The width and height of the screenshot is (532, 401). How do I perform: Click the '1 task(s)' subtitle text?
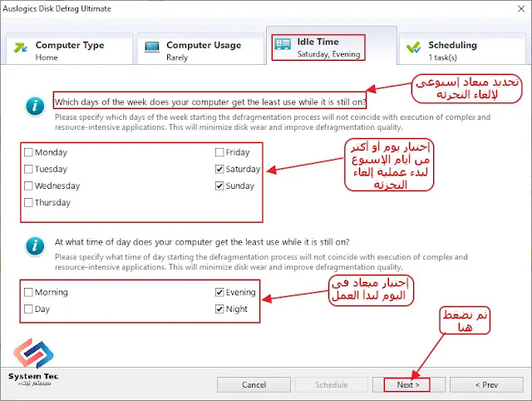tap(442, 57)
